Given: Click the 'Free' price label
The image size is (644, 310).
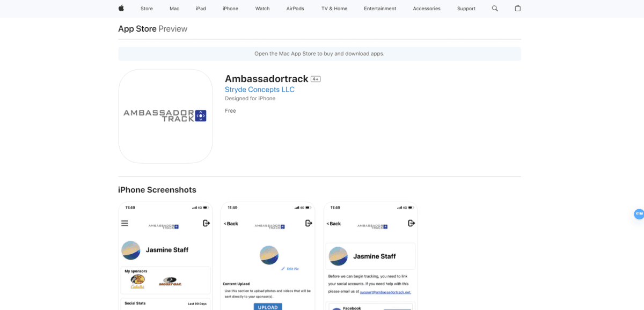Looking at the screenshot, I should point(230,111).
